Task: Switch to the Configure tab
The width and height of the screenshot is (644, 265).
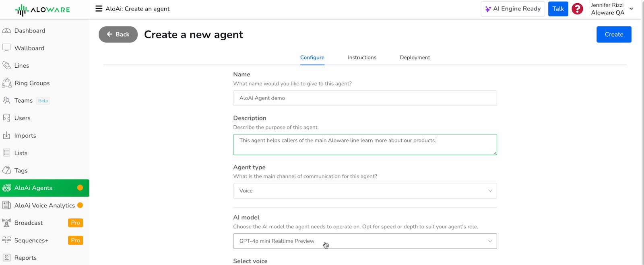Action: (x=312, y=58)
